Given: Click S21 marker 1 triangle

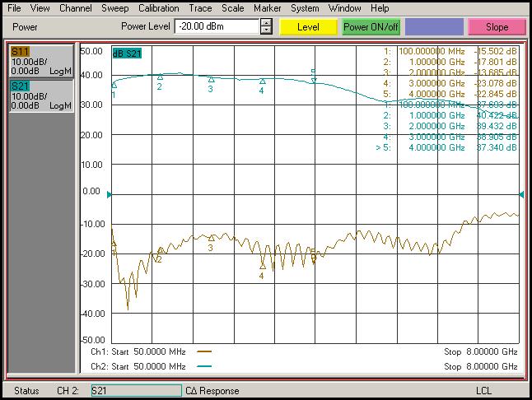Looking at the screenshot, I should [x=114, y=85].
